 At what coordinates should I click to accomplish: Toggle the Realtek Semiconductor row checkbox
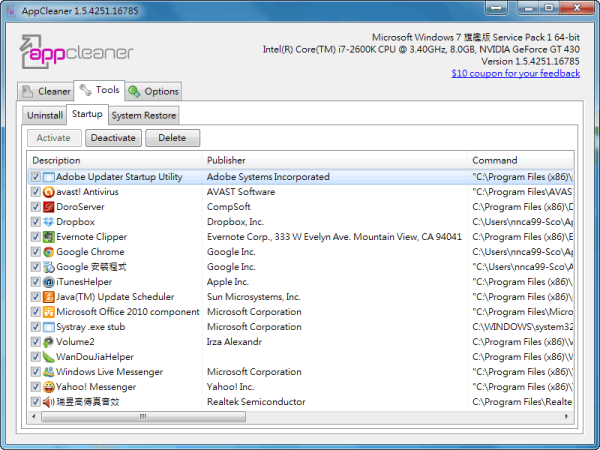point(36,402)
